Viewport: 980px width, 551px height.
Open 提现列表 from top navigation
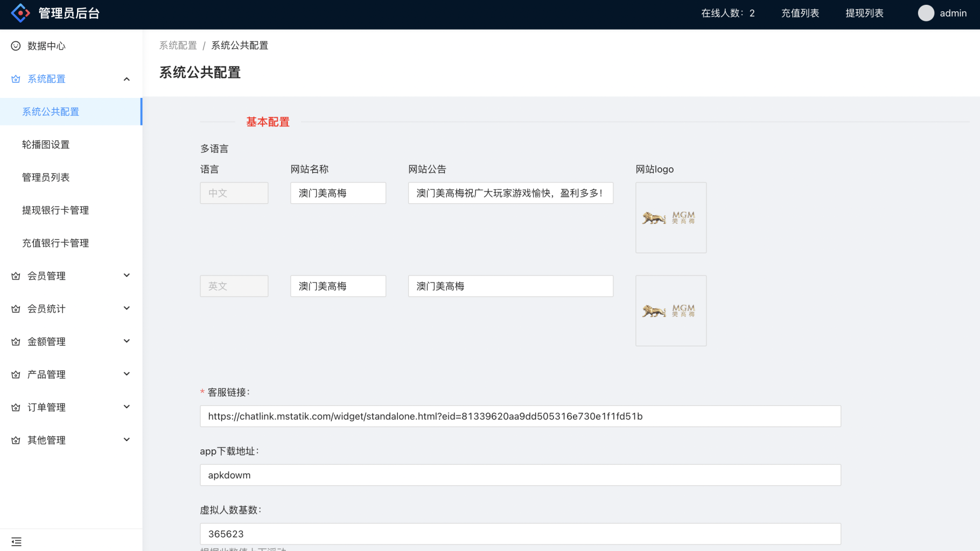pos(865,13)
